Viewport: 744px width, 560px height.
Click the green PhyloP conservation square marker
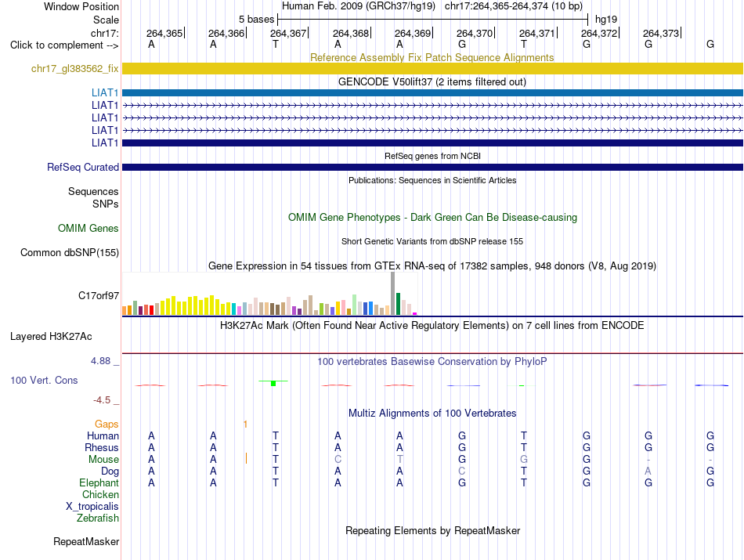pyautogui.click(x=273, y=383)
